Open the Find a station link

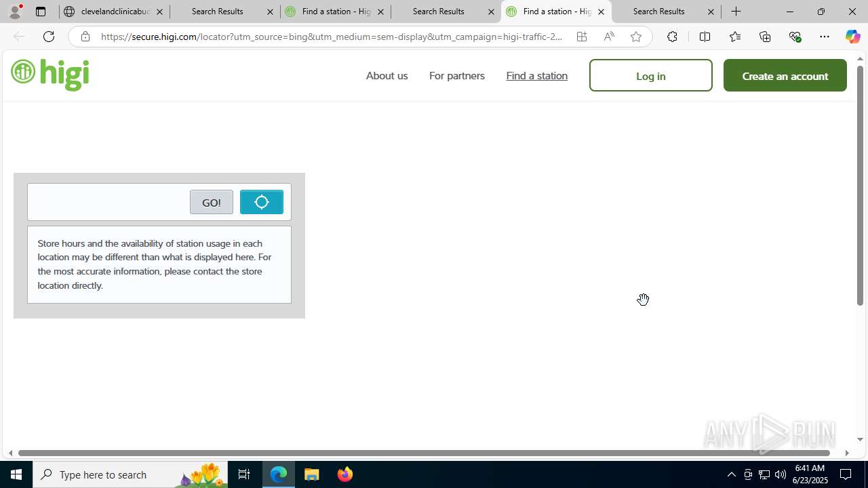pyautogui.click(x=536, y=76)
